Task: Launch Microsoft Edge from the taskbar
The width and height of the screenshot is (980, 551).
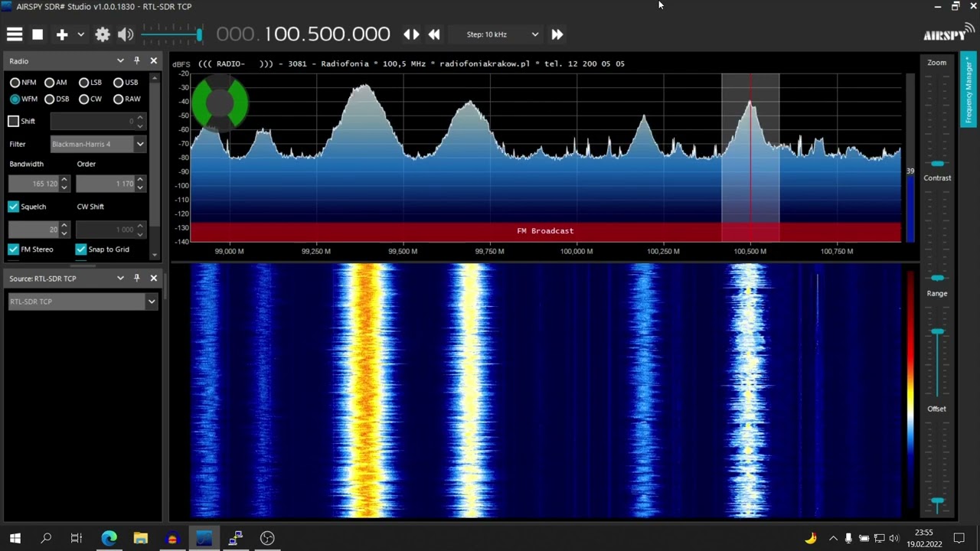Action: pyautogui.click(x=109, y=538)
